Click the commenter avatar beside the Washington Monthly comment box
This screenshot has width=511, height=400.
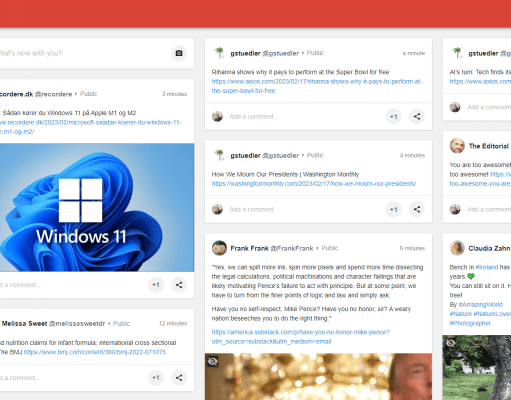tap(217, 209)
